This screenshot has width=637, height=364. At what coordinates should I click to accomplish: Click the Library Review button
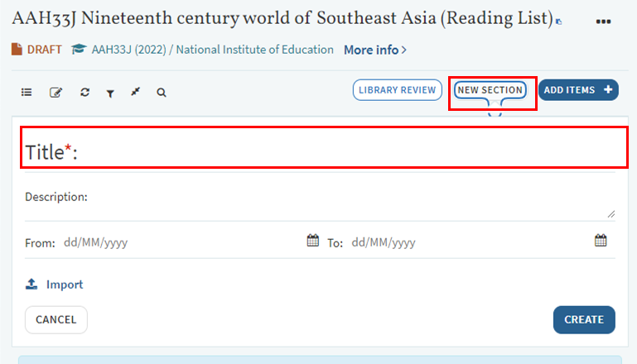coord(397,90)
